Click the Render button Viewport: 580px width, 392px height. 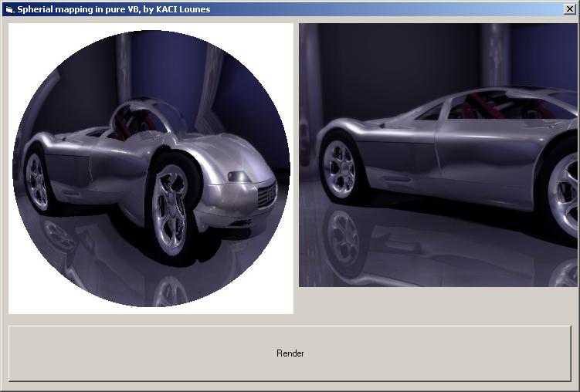click(x=290, y=353)
